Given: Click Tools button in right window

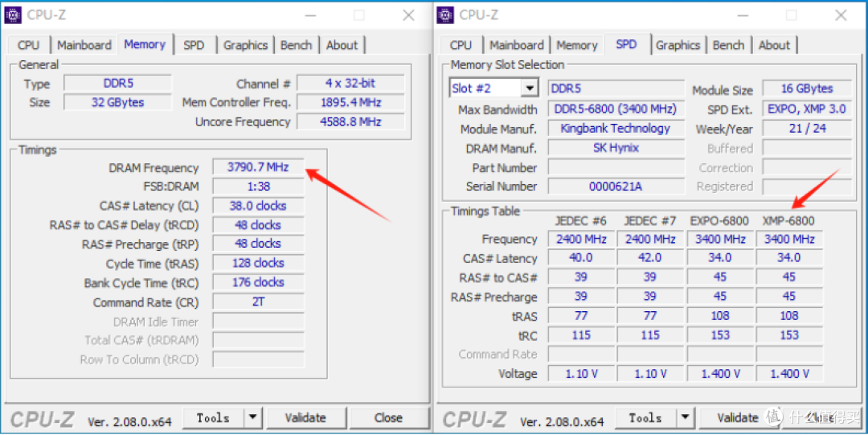Looking at the screenshot, I should [645, 418].
